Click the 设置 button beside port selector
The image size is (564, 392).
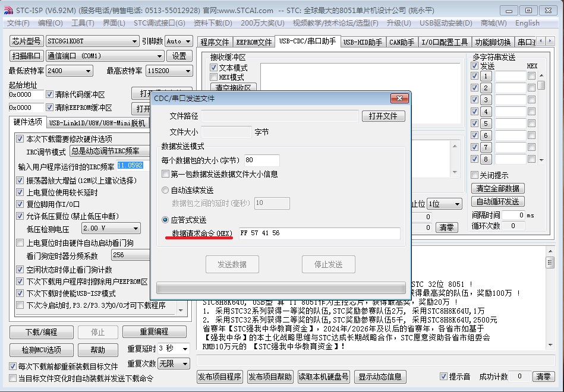179,56
